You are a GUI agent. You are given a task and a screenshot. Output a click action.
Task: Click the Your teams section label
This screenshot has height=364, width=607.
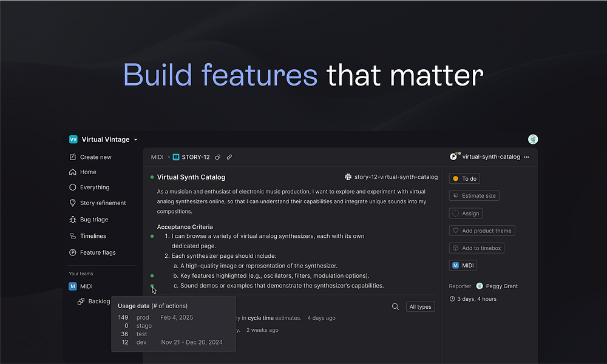coord(81,274)
